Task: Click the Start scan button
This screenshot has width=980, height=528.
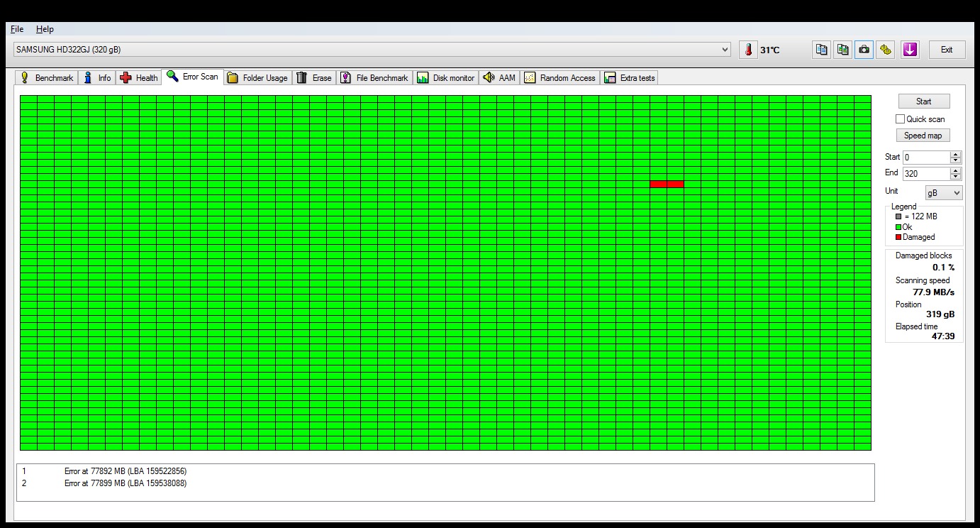Action: (923, 101)
